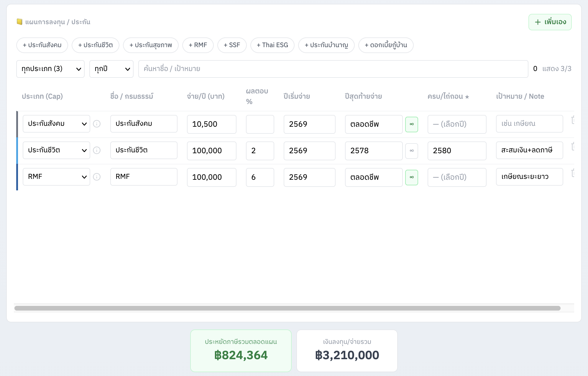Click the ประกันชีวิต maturity year 2580 field

coord(457,151)
